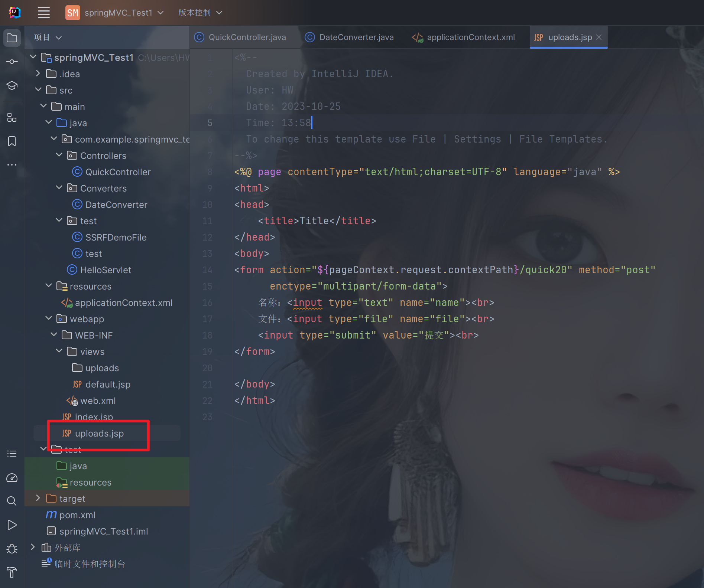The height and width of the screenshot is (588, 704).
Task: Expand the .idea folder
Action: point(38,73)
